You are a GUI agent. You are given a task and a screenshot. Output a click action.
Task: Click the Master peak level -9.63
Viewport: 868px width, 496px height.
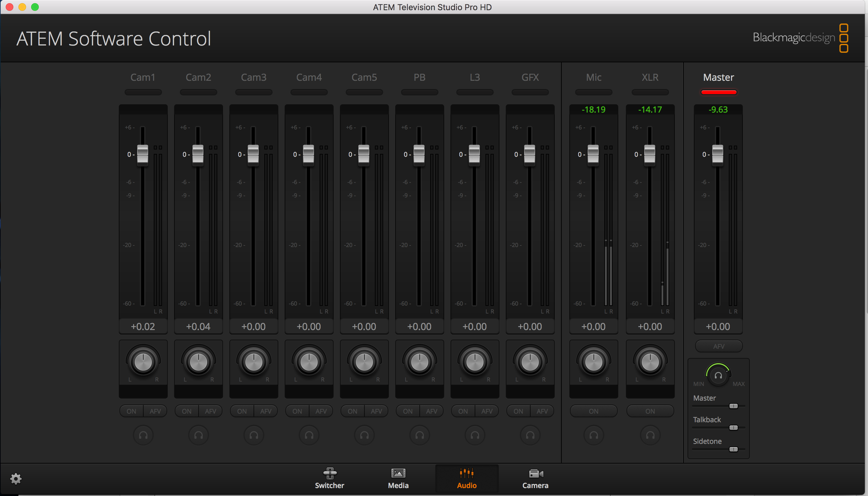click(x=718, y=110)
